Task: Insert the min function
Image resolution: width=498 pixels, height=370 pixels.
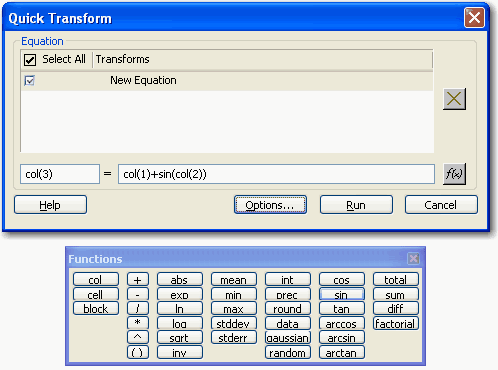Action: [234, 294]
